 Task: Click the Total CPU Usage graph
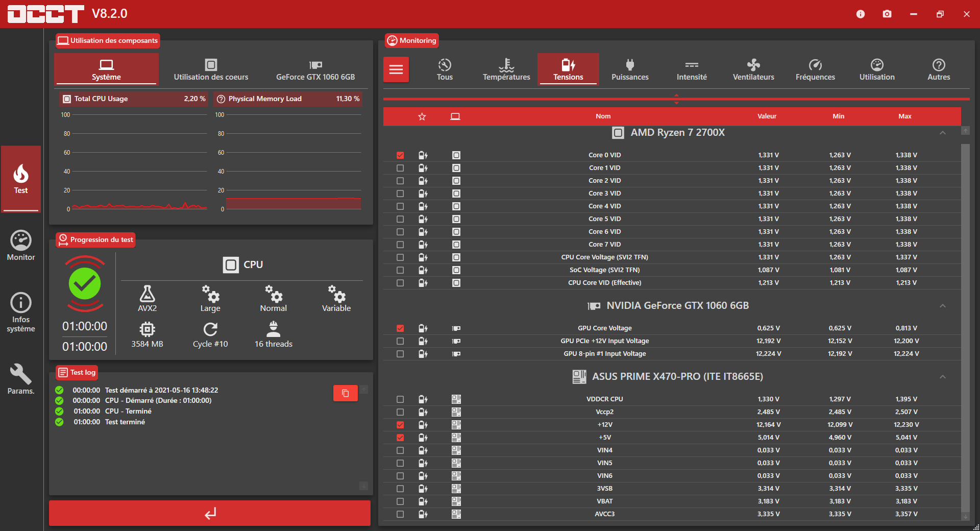[x=134, y=162]
